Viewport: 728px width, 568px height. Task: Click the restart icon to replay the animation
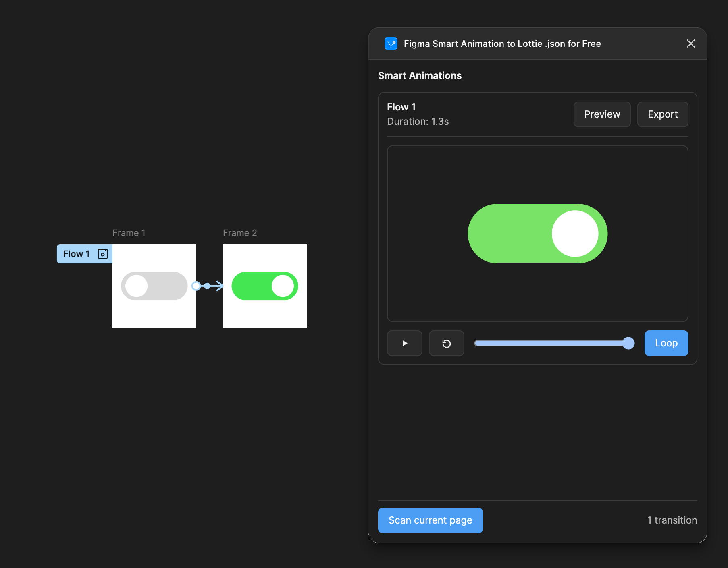pos(446,343)
